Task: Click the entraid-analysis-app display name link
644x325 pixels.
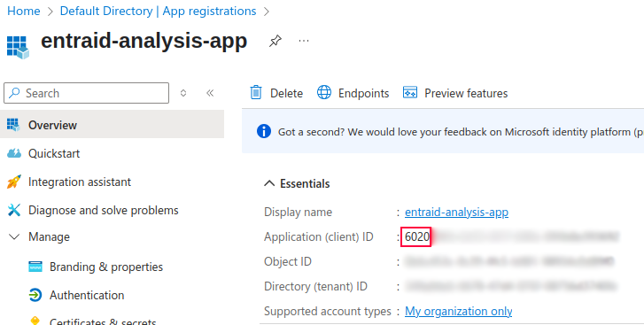Action: (x=457, y=213)
